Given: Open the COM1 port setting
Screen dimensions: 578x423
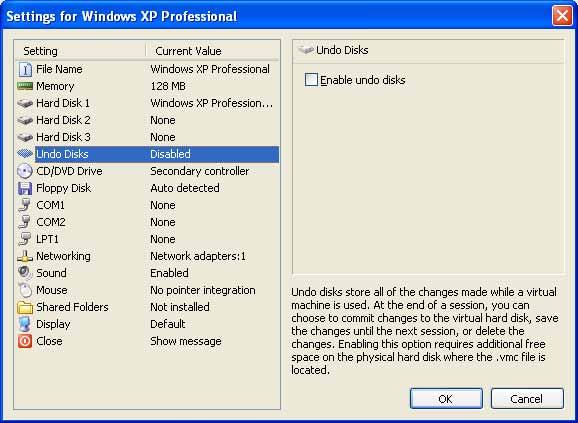Looking at the screenshot, I should pos(147,205).
